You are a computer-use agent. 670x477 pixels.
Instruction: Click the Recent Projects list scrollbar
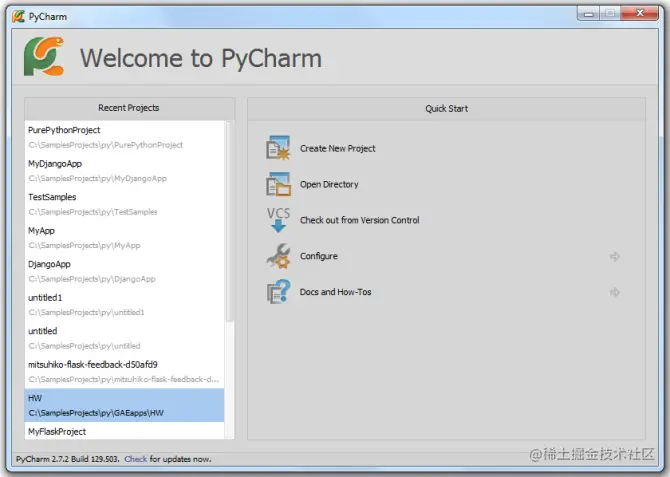229,221
